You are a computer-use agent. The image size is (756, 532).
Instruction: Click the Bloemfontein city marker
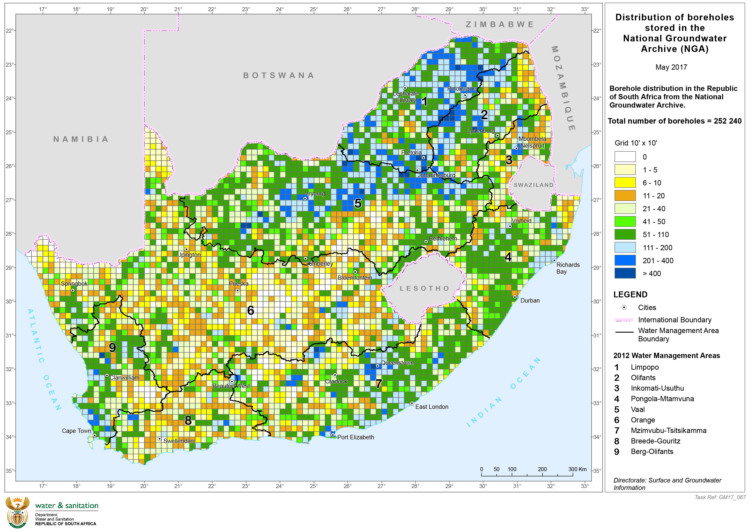[355, 272]
